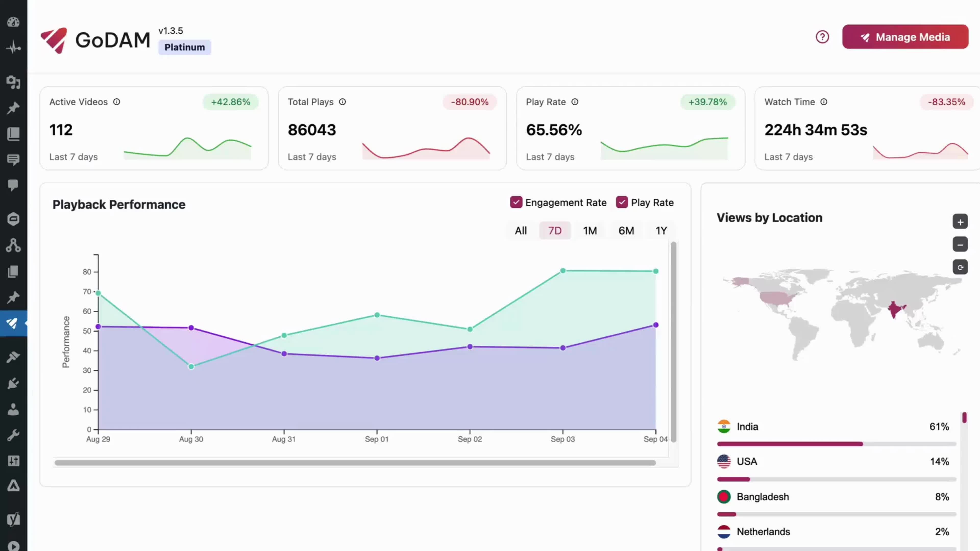
Task: Toggle the 7D time range selection
Action: pyautogui.click(x=555, y=230)
